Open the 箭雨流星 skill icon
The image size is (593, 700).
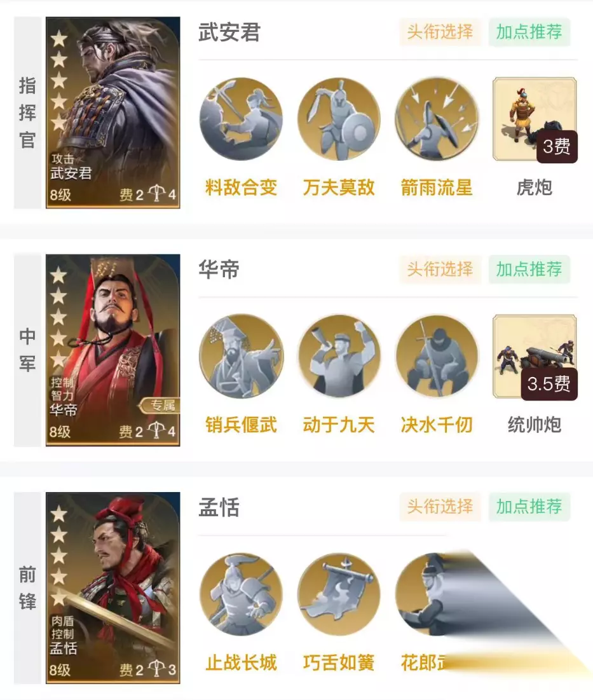point(437,119)
